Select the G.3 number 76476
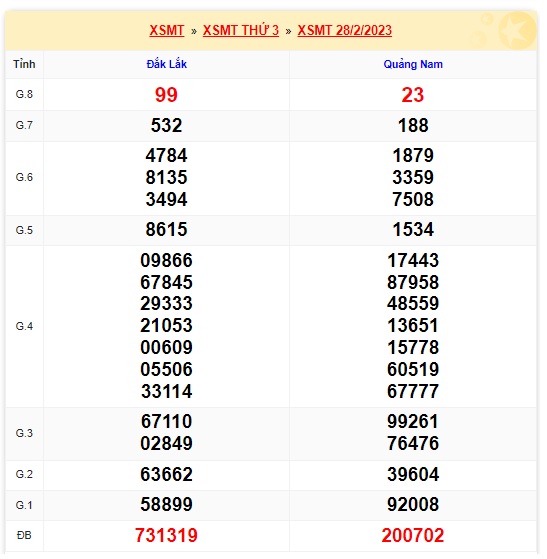The width and height of the screenshot is (547, 559). coord(413,443)
